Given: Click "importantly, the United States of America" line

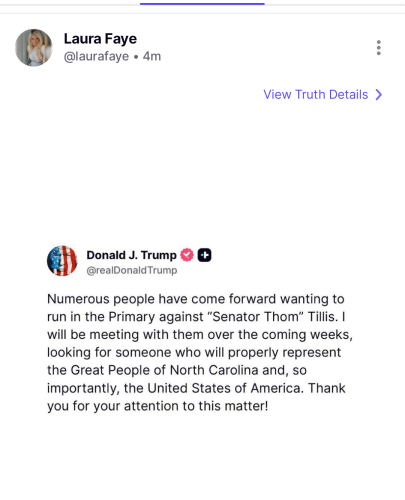Looking at the screenshot, I should (196, 388).
